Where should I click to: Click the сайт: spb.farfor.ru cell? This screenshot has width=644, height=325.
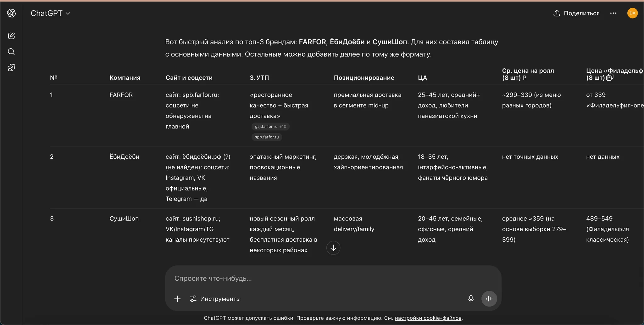[192, 111]
